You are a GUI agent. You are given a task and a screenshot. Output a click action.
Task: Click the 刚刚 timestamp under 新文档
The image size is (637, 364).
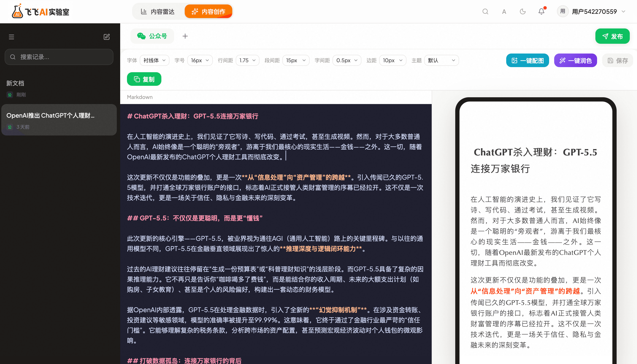(21, 95)
